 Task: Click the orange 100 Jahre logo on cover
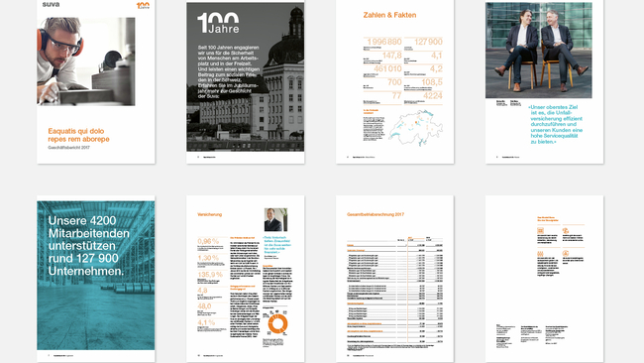tap(143, 5)
